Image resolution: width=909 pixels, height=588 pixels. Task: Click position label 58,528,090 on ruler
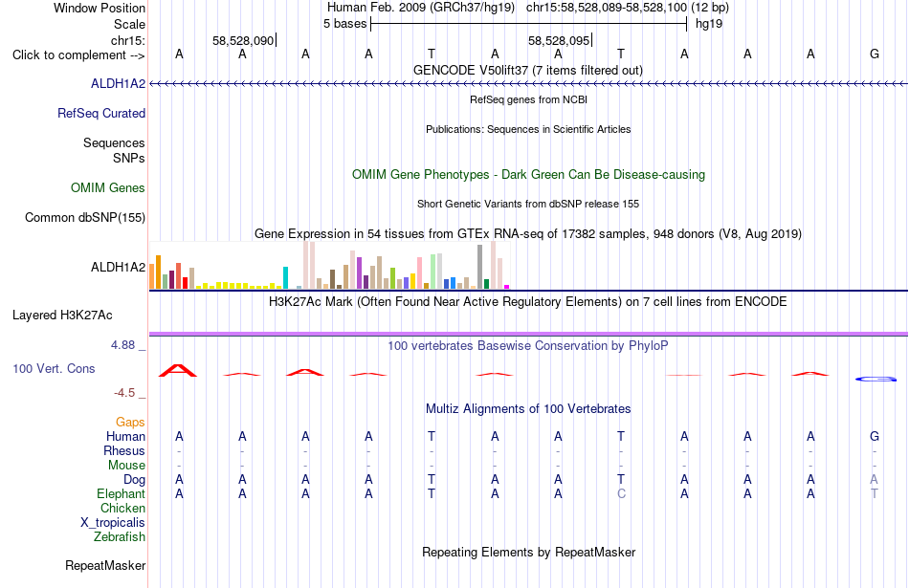[243, 40]
